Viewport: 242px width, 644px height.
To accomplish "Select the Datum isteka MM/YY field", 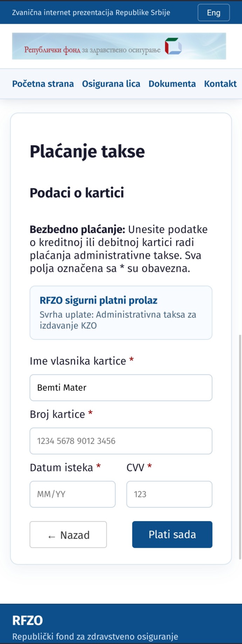I will (72, 494).
